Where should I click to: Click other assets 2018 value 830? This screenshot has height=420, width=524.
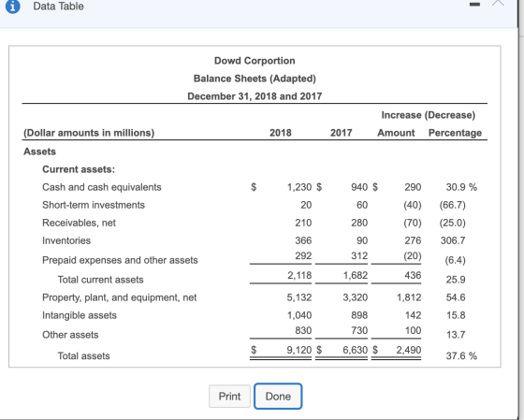[x=303, y=331]
